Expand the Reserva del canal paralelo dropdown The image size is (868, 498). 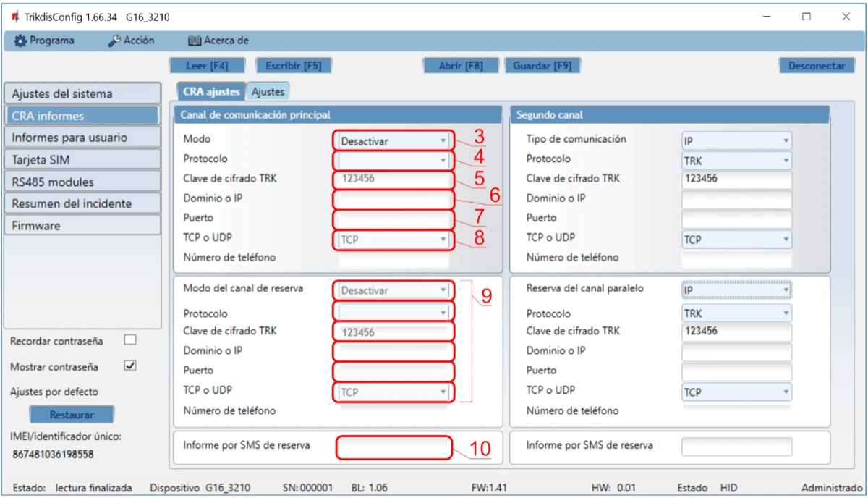click(736, 290)
